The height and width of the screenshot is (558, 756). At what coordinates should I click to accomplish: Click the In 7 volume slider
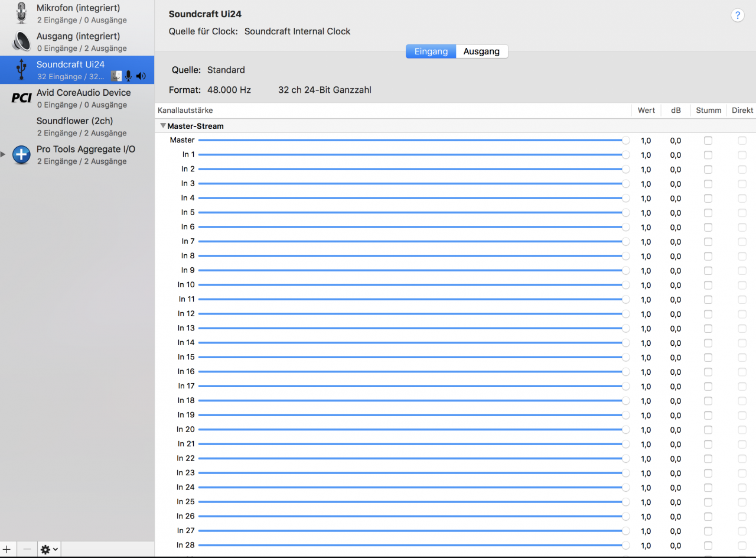[x=413, y=241]
